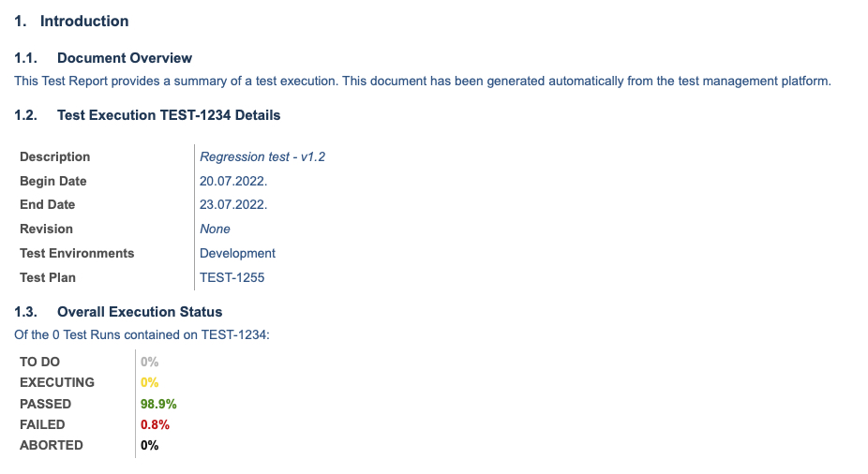
Task: Click the Test Plan row label
Action: pyautogui.click(x=48, y=277)
